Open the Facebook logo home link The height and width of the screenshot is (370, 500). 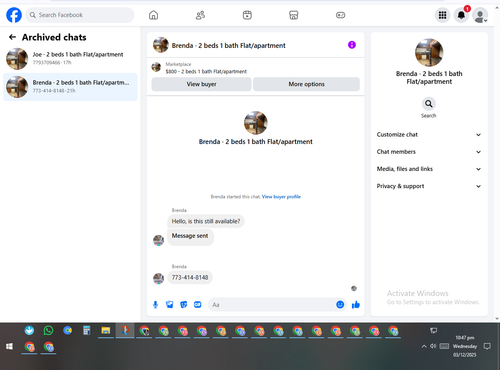(x=14, y=15)
